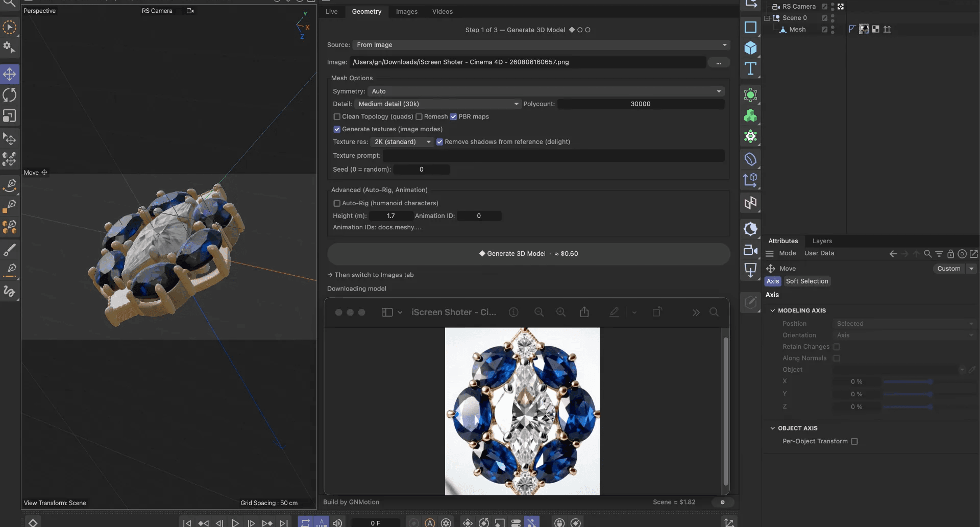The width and height of the screenshot is (980, 527).
Task: Click the Texture prompt input field
Action: [x=554, y=156]
